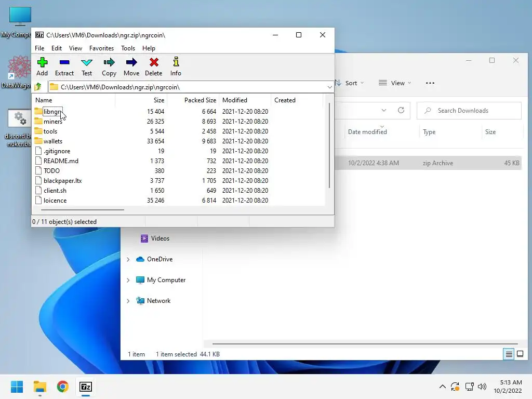Select the wallets folder icon

click(38, 140)
